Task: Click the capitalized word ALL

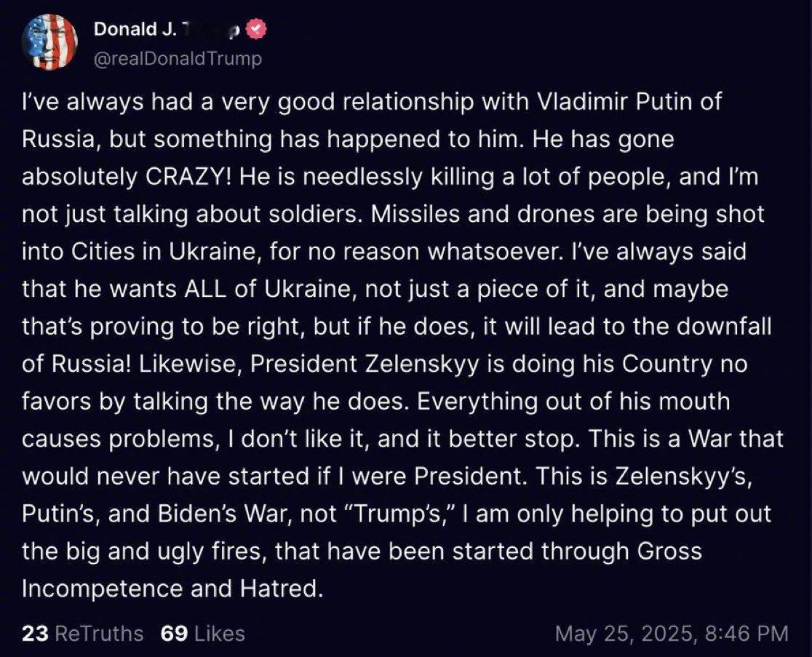Action: click(205, 289)
